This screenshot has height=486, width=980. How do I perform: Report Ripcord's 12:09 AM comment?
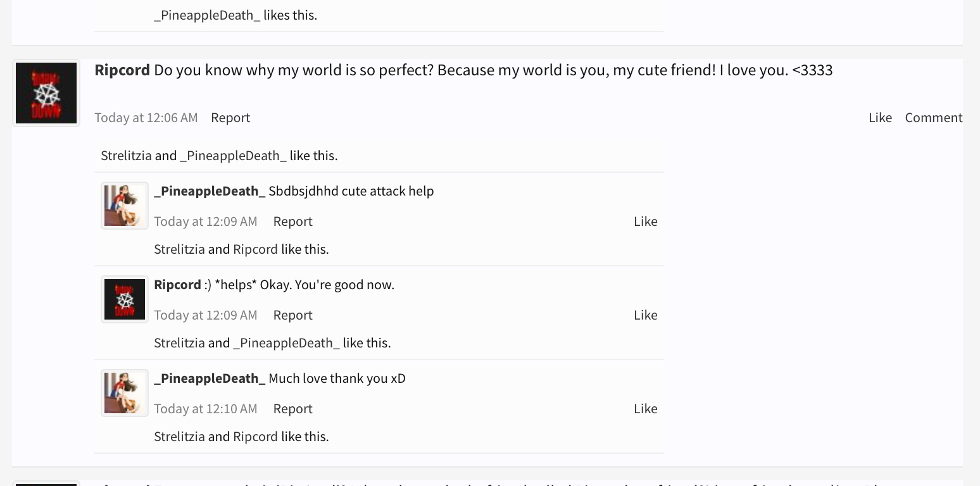292,315
